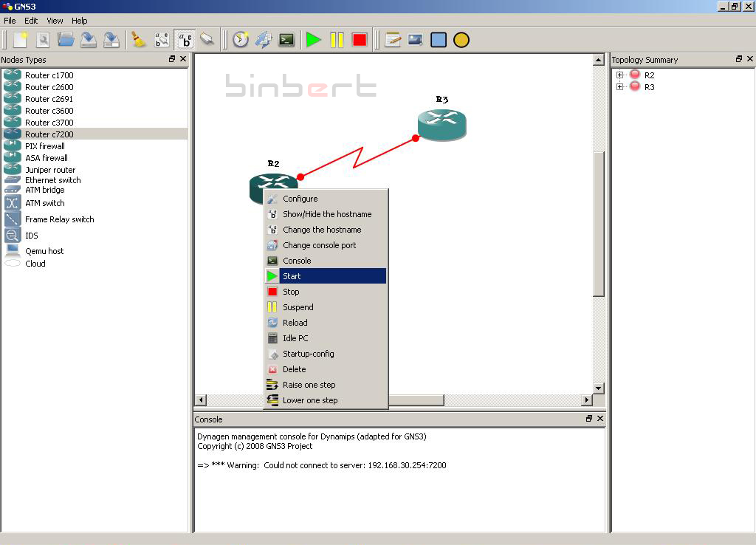Open the Edit menu
The image size is (756, 545).
coord(31,21)
